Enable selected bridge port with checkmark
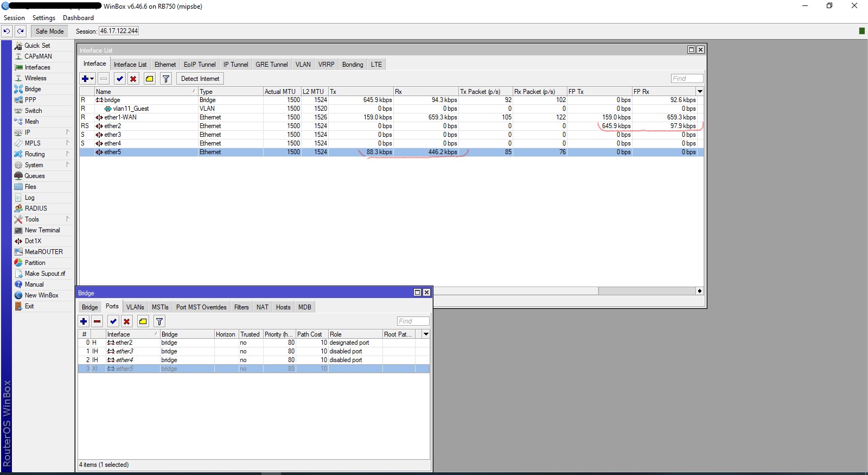The image size is (868, 475). [x=113, y=321]
